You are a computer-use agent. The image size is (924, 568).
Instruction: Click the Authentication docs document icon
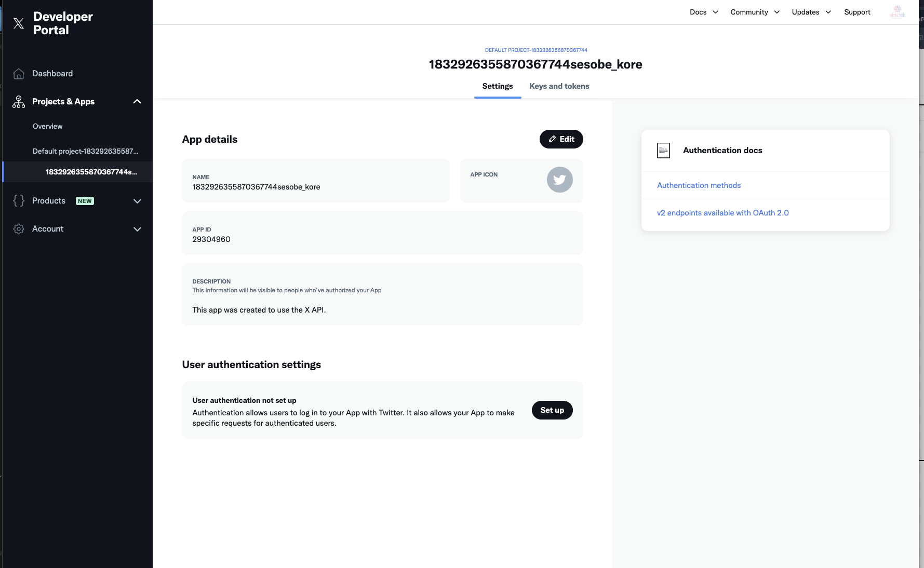(x=663, y=151)
